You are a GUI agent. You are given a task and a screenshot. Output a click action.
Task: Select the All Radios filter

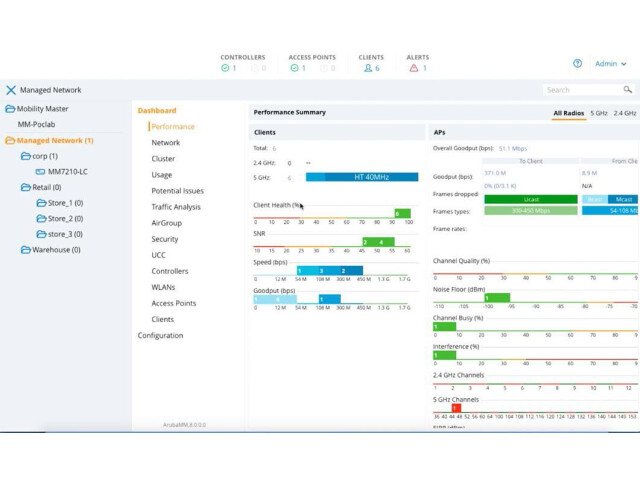pos(568,113)
